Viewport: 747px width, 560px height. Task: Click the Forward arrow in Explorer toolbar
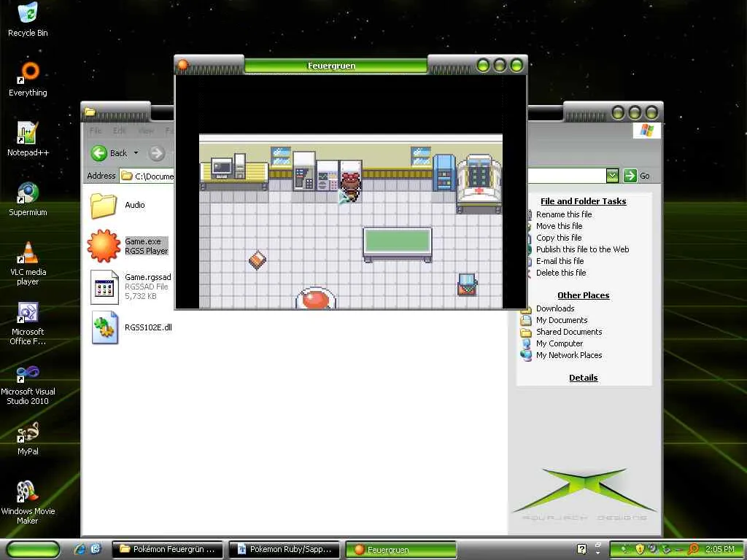[x=156, y=153]
